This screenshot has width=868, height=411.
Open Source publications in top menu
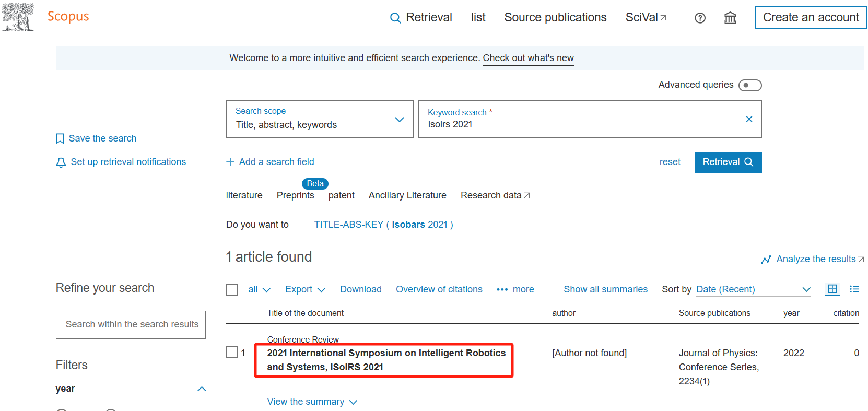click(x=555, y=17)
